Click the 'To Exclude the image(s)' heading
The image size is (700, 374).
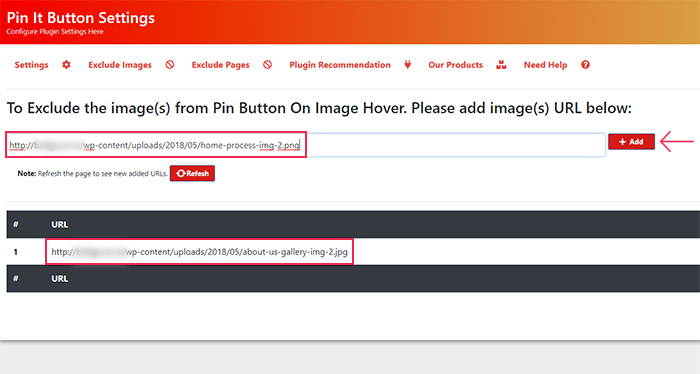pyautogui.click(x=319, y=108)
